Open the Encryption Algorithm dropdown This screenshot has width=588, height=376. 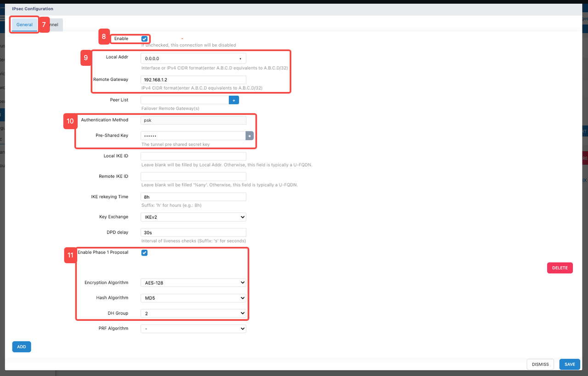click(193, 283)
